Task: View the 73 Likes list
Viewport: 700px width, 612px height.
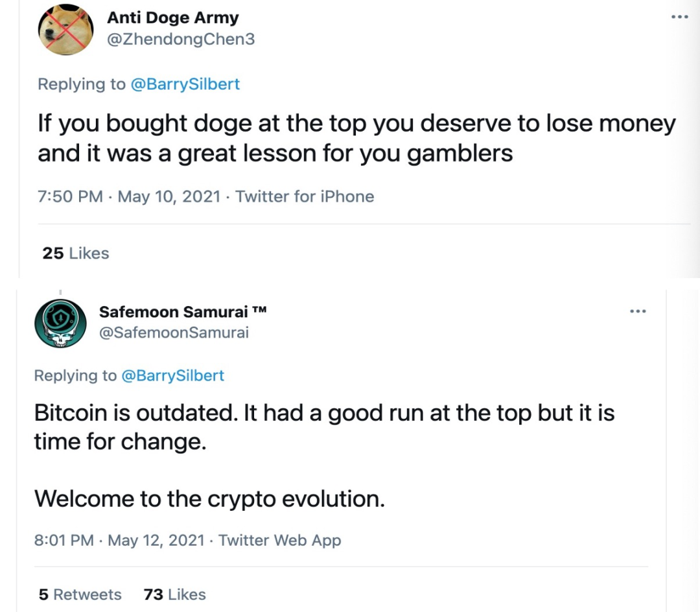Action: point(174,594)
